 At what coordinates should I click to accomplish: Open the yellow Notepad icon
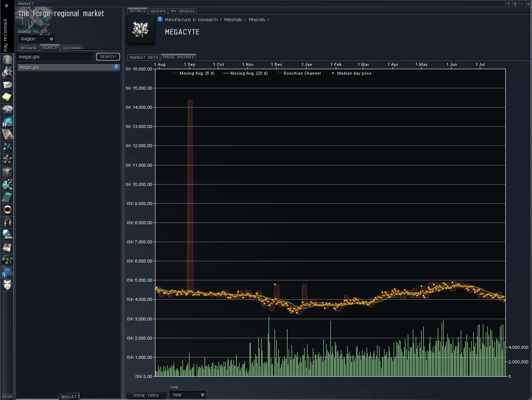point(7,97)
